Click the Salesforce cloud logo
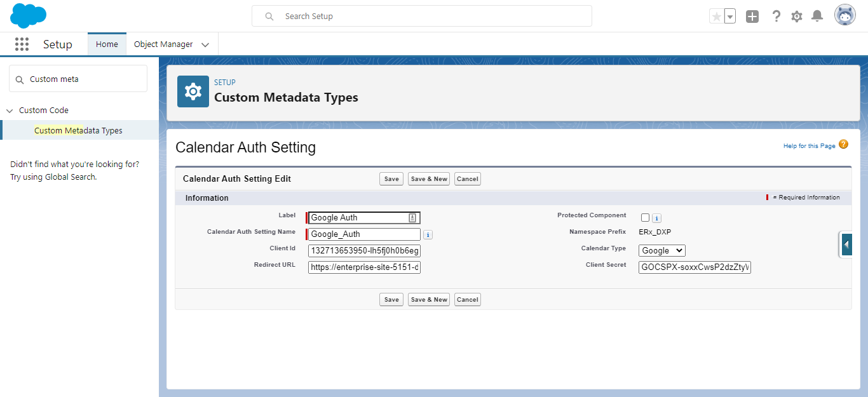Image resolution: width=868 pixels, height=397 pixels. [28, 16]
